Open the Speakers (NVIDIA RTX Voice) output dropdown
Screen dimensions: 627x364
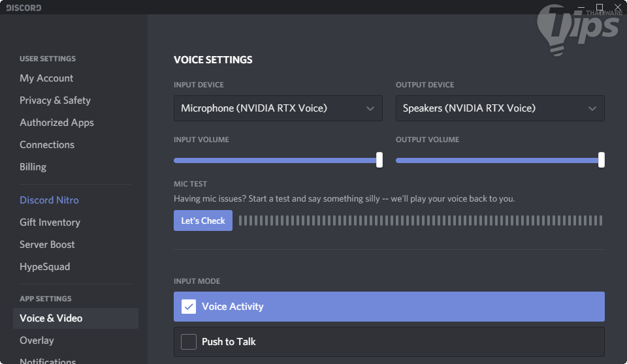coord(500,108)
